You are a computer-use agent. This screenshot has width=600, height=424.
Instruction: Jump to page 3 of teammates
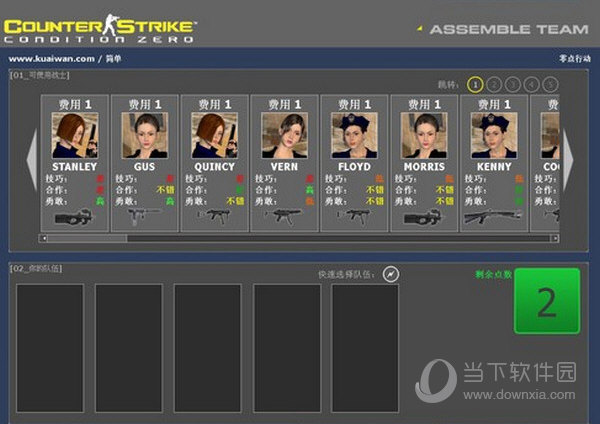click(x=513, y=85)
